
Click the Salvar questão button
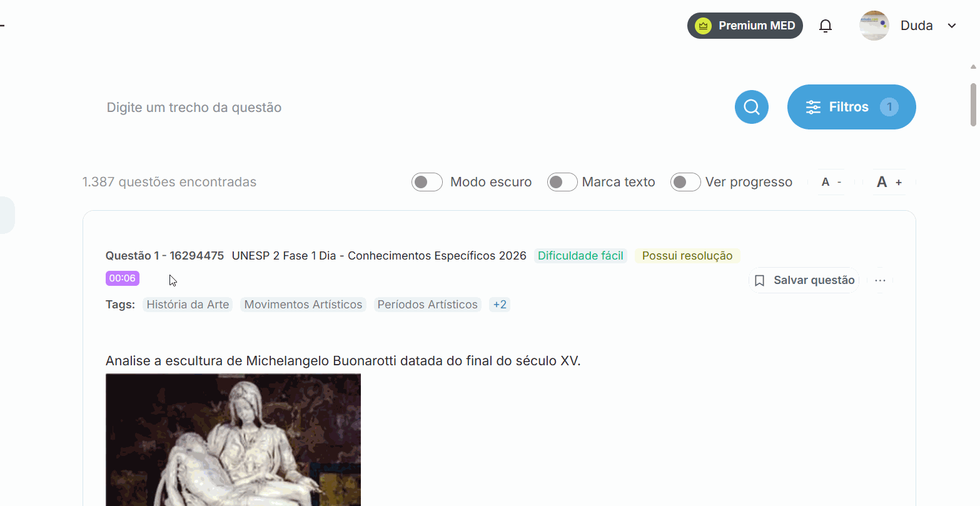click(804, 280)
